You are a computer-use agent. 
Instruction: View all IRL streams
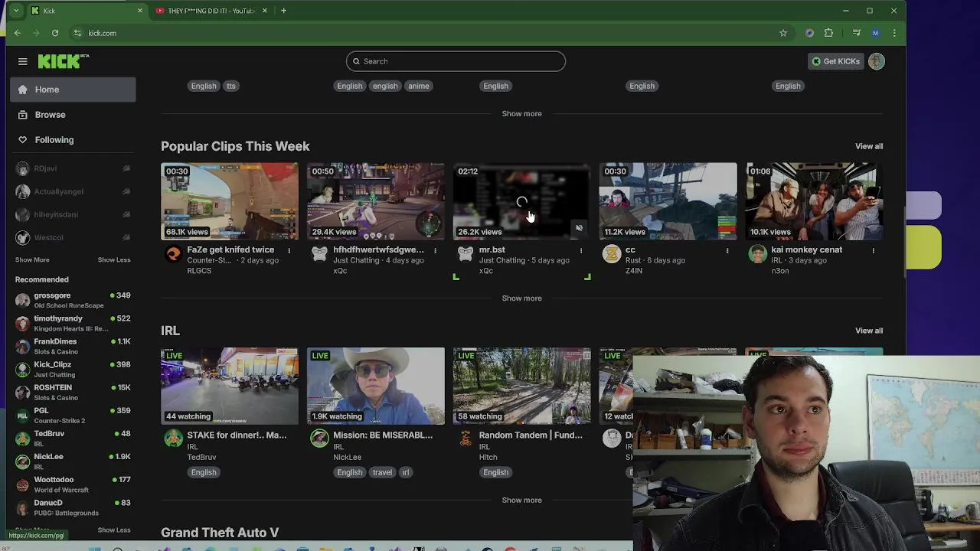click(x=868, y=331)
